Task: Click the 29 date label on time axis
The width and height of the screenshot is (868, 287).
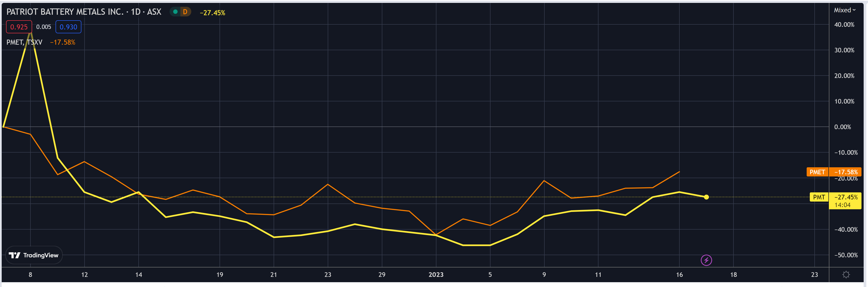Action: (x=382, y=274)
